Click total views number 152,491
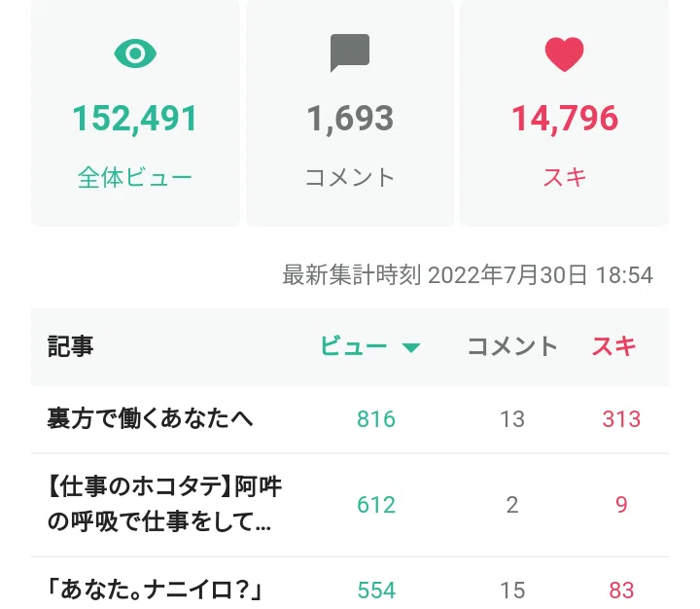 coord(135,119)
